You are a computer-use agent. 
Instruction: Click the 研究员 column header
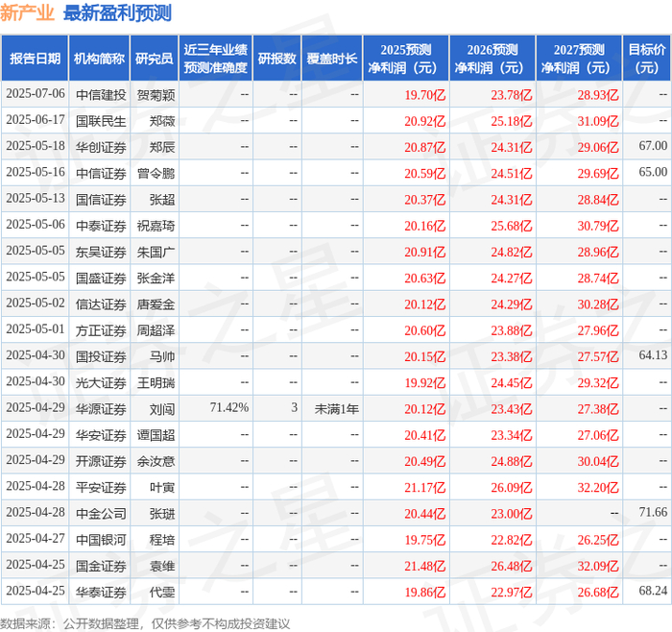pyautogui.click(x=155, y=59)
